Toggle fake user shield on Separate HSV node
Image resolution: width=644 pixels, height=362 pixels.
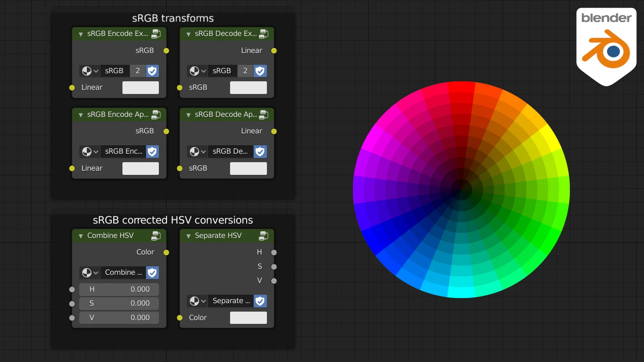[x=260, y=301]
